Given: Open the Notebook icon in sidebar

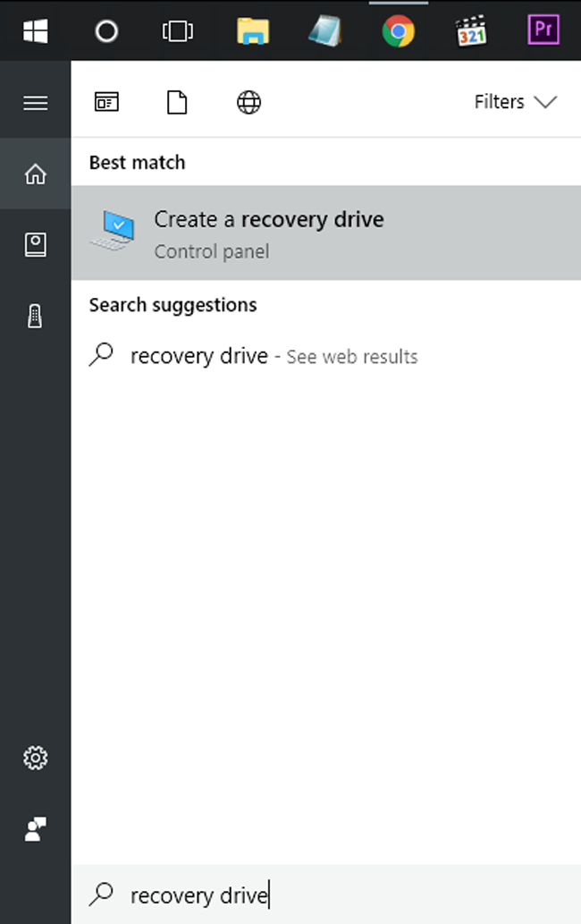Looking at the screenshot, I should click(35, 245).
